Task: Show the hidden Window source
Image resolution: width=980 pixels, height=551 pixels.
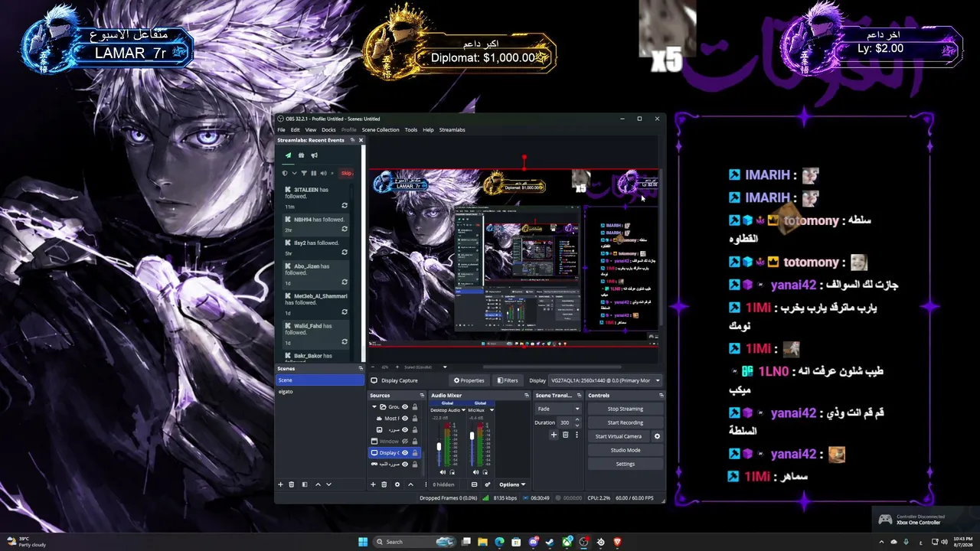Action: pyautogui.click(x=405, y=442)
